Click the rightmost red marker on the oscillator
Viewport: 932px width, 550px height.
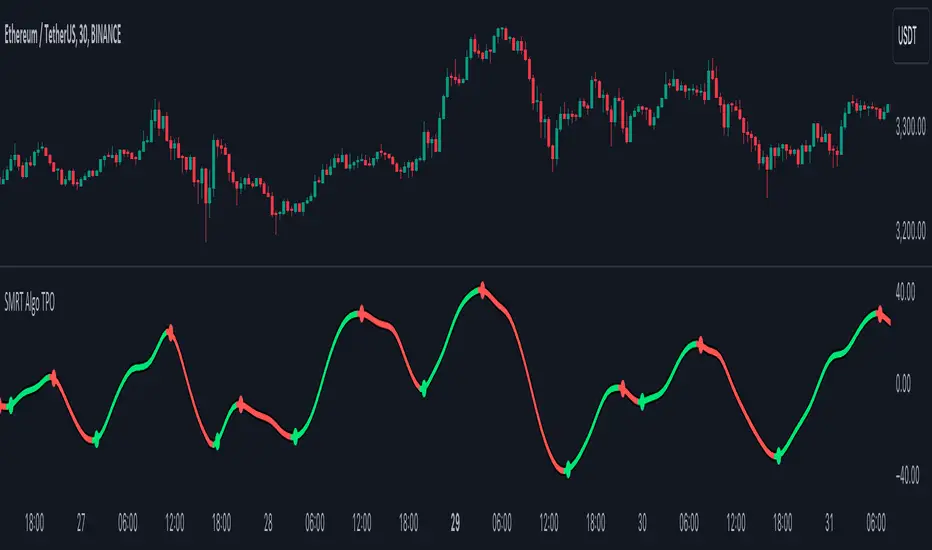click(880, 313)
